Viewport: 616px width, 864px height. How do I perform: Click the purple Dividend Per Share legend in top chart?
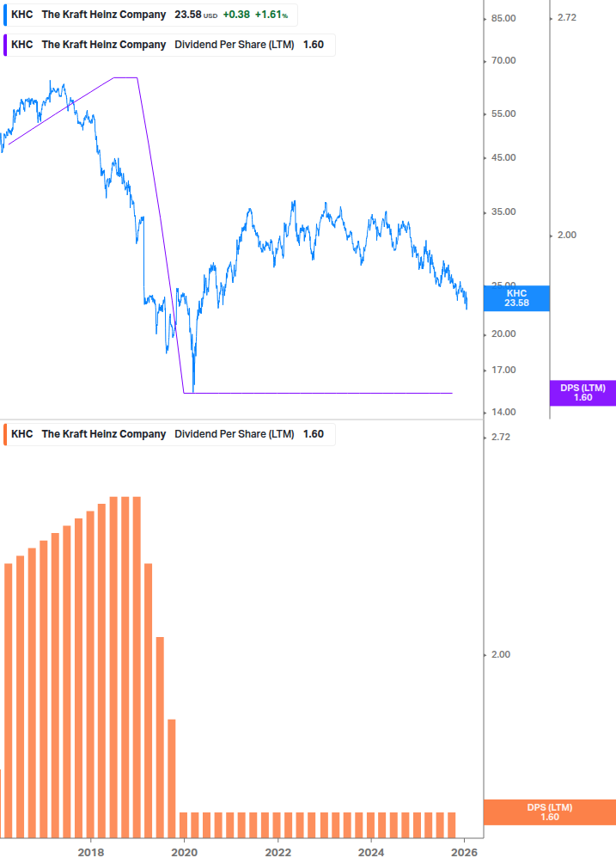(169, 45)
